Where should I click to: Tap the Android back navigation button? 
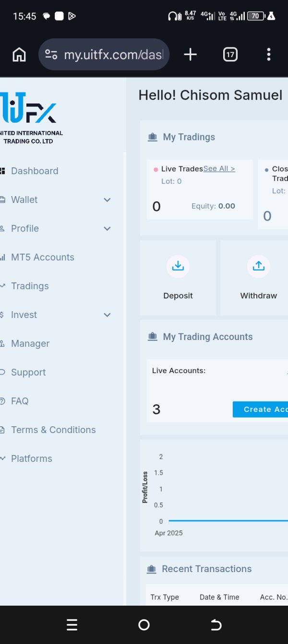[x=216, y=625]
